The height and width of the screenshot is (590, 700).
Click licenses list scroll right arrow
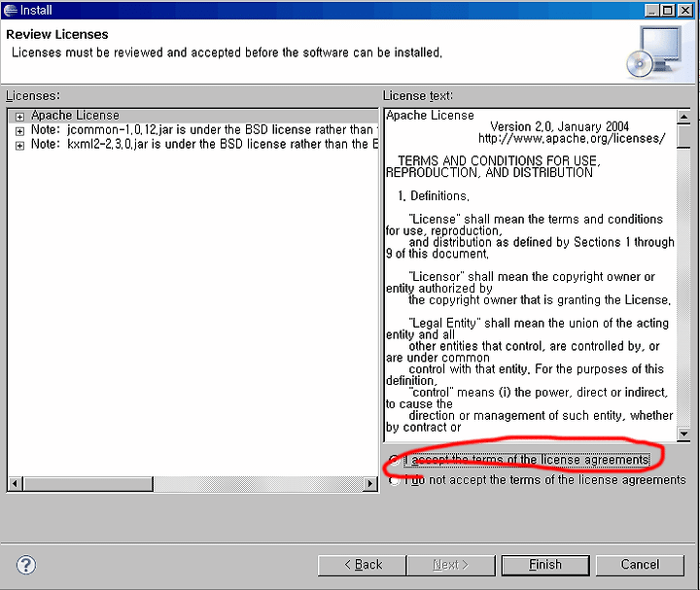pos(370,484)
